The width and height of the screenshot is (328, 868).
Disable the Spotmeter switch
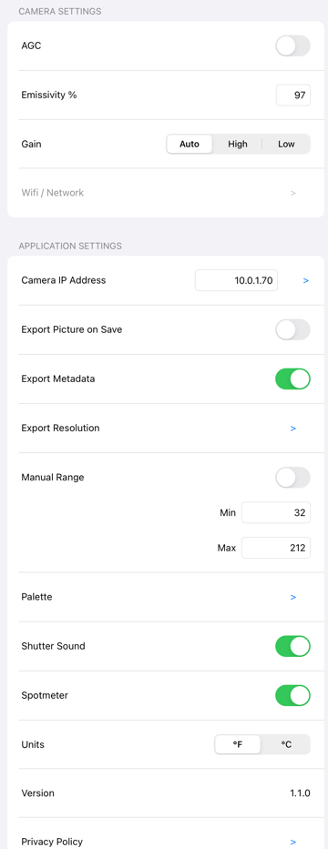292,695
